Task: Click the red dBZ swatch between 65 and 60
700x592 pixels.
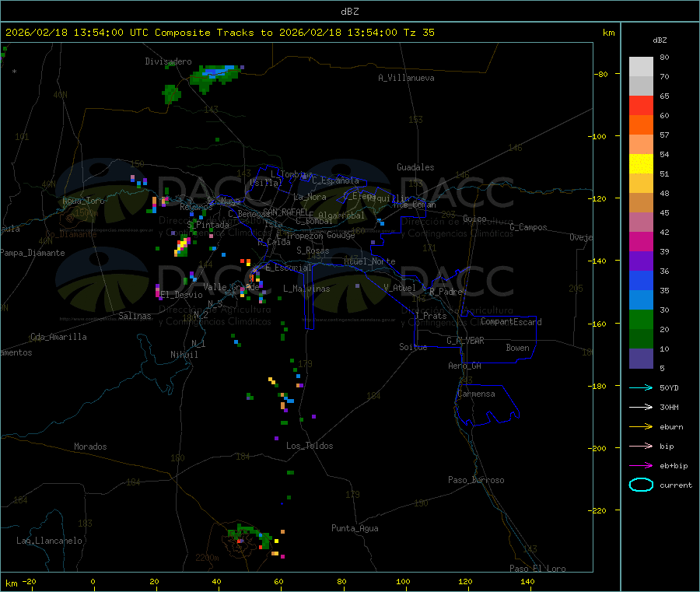Action: click(641, 105)
